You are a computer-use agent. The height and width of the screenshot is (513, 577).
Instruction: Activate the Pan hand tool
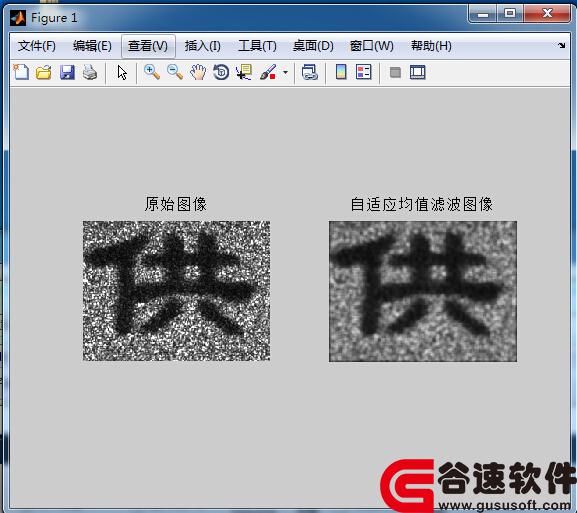click(x=198, y=72)
